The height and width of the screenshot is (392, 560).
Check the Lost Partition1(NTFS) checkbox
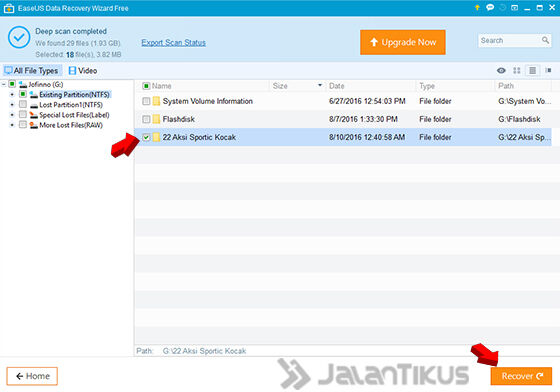[x=23, y=104]
